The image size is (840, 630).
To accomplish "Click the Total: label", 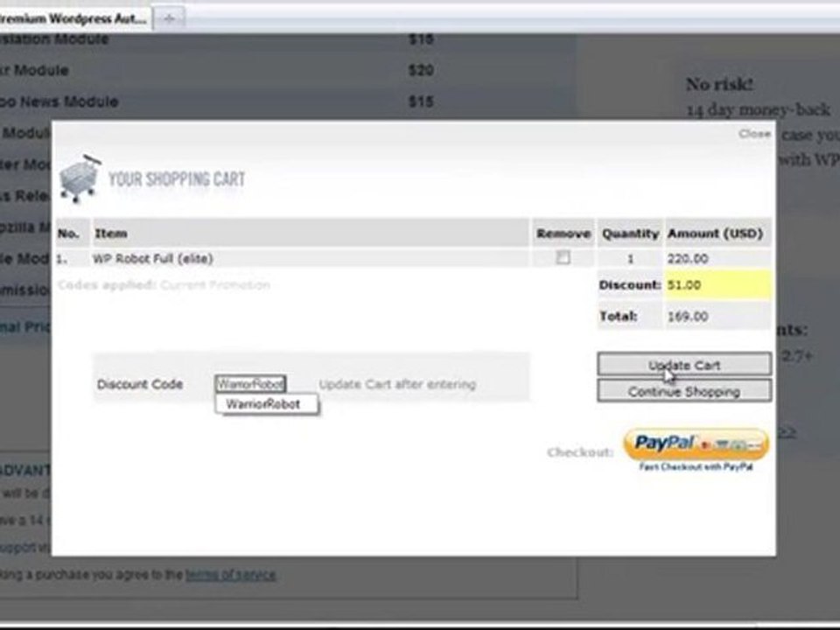I will pos(619,317).
